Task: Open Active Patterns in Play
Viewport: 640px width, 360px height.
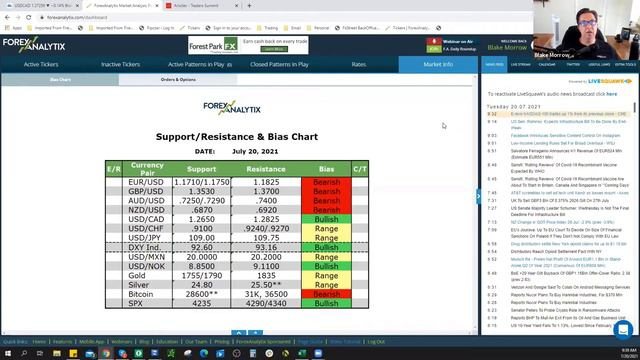Action: click(x=200, y=64)
